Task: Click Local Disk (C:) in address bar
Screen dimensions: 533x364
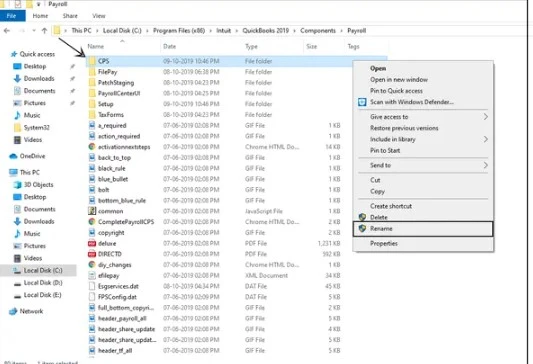Action: [122, 31]
